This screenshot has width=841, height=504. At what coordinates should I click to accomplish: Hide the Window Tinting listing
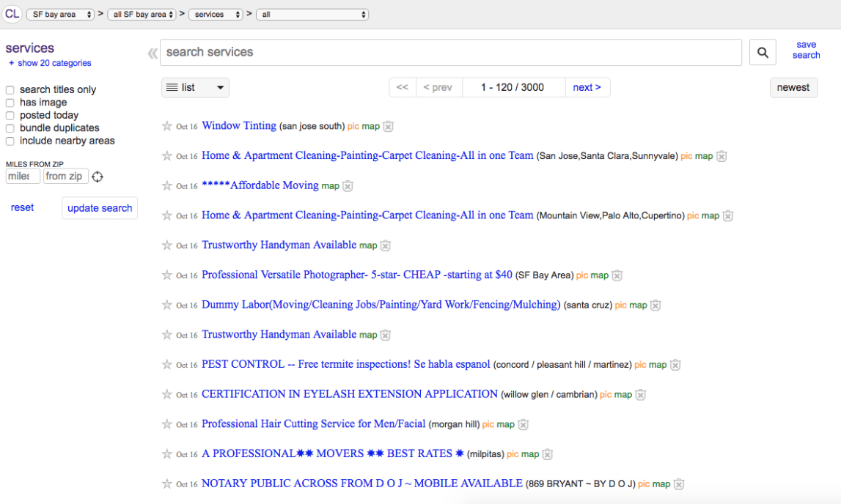[389, 127]
